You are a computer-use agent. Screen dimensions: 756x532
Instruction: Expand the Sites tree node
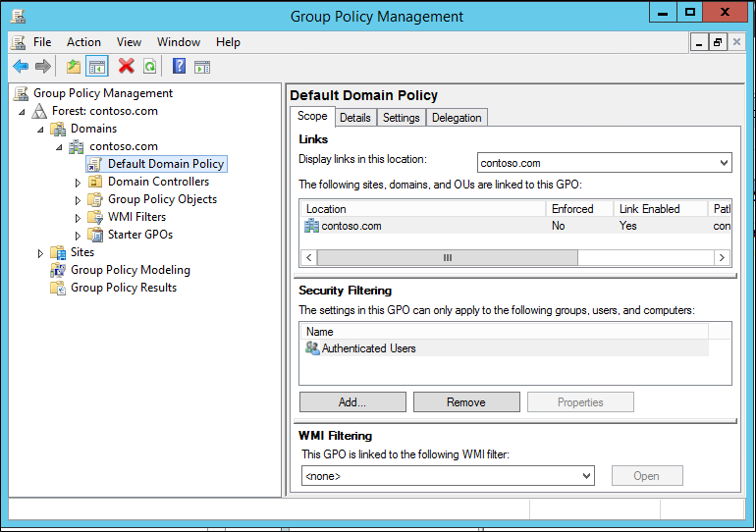pyautogui.click(x=40, y=253)
